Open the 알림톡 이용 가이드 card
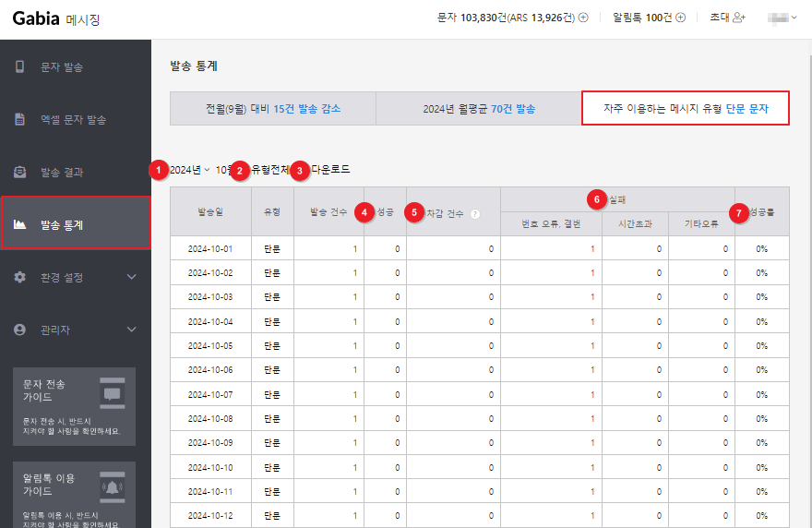The image size is (812, 528). coord(74,495)
